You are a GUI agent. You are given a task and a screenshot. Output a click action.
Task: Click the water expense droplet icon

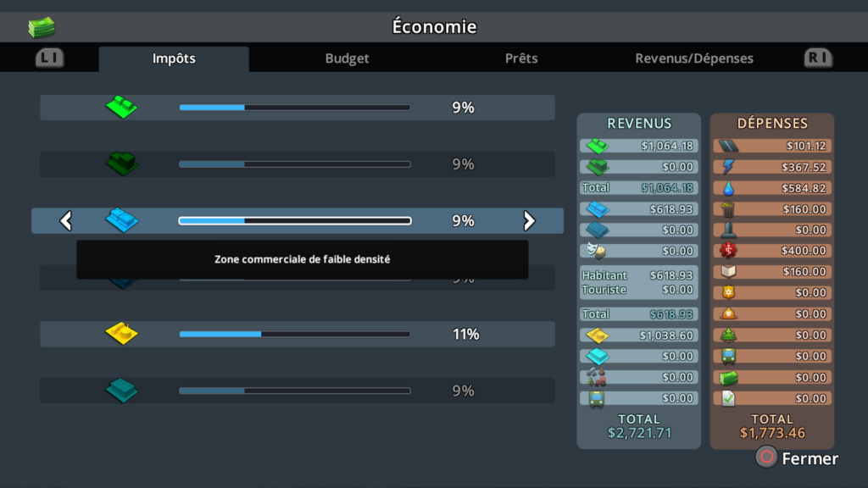coord(728,188)
